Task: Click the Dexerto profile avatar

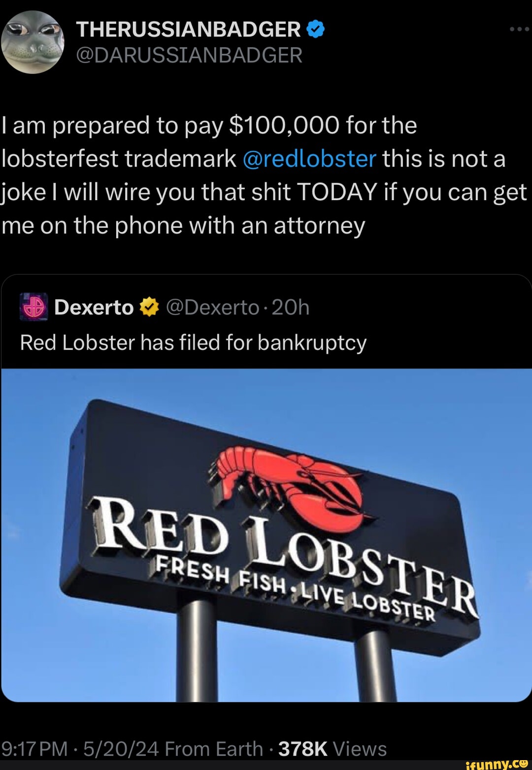Action: [x=34, y=307]
